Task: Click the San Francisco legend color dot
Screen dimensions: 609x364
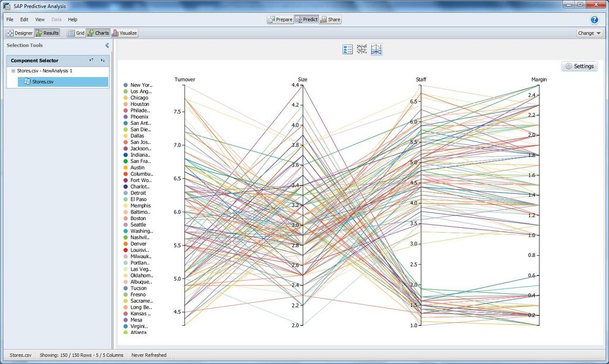Action: tap(125, 161)
